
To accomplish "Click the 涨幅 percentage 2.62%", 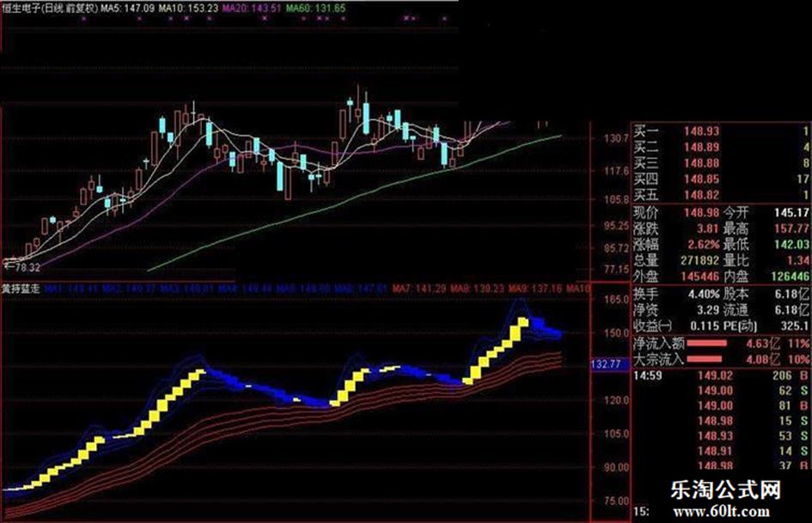I will (x=704, y=245).
